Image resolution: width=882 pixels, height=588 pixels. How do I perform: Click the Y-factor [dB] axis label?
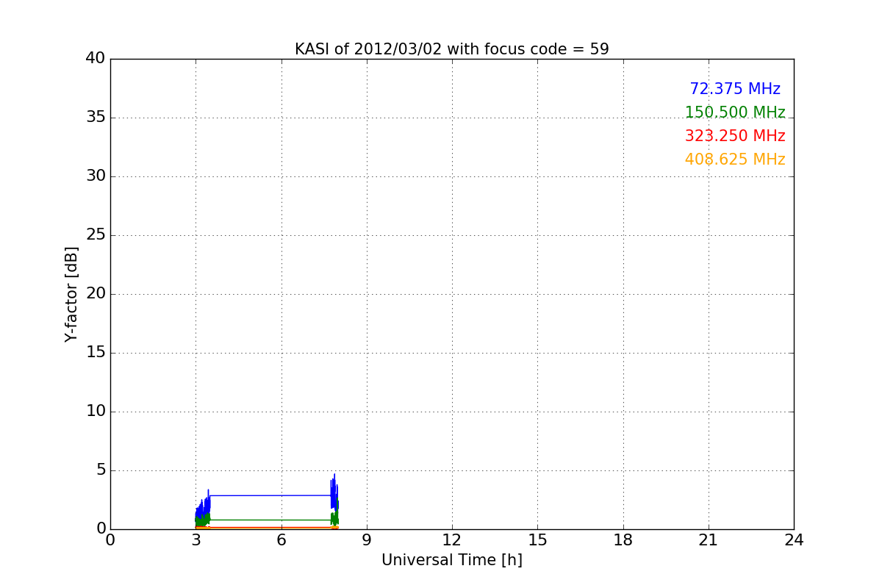click(71, 294)
